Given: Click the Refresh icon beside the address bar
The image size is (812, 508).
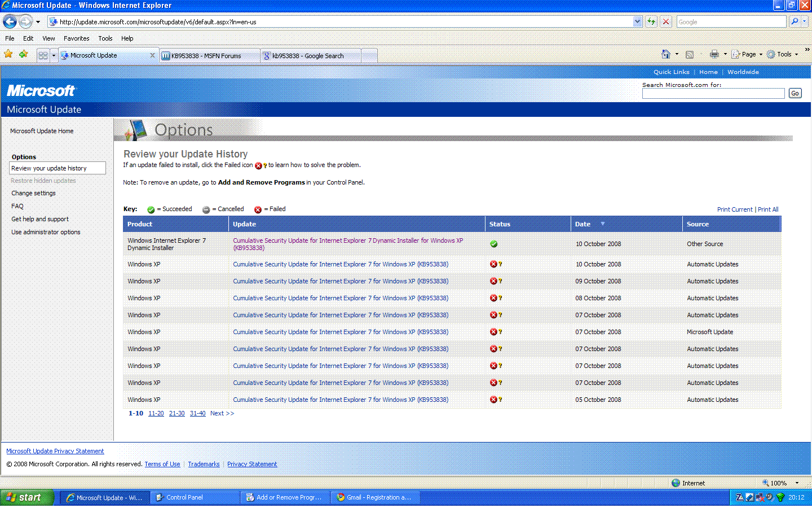Looking at the screenshot, I should (x=651, y=21).
